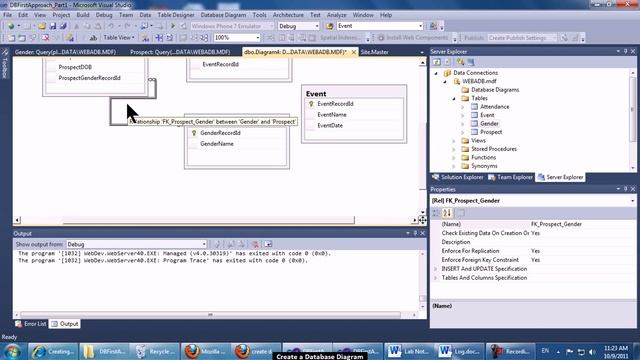The width and height of the screenshot is (640, 360).
Task: Collapse WEBADB.mdf connection node
Action: [445, 82]
